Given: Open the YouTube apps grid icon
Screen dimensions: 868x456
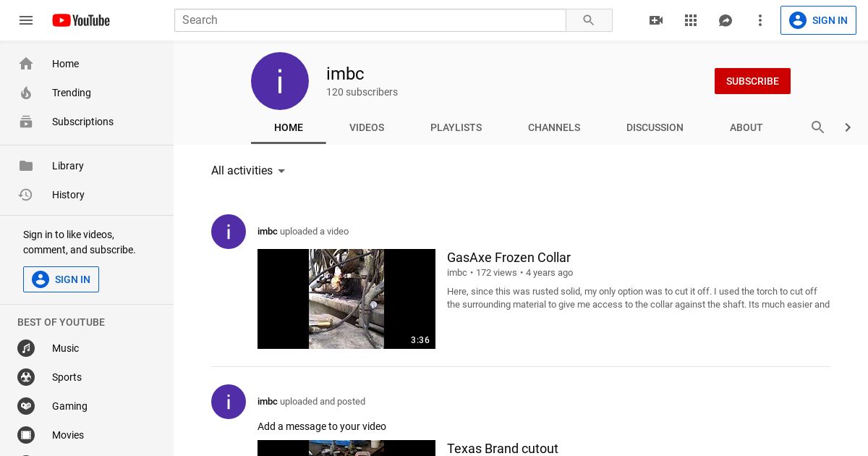Looking at the screenshot, I should 691,20.
